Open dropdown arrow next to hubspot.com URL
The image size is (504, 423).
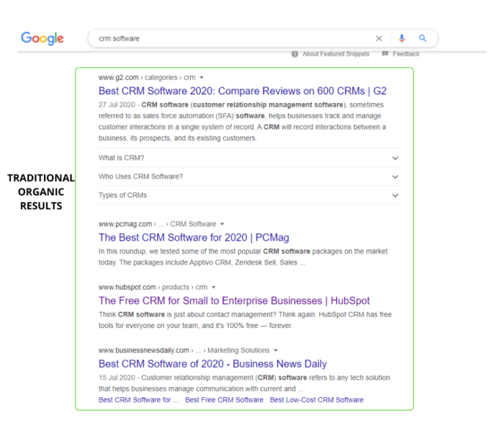click(213, 288)
